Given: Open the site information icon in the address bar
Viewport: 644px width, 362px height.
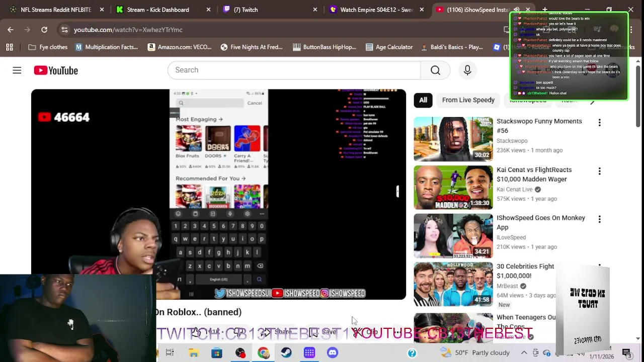Looking at the screenshot, I should (64, 30).
